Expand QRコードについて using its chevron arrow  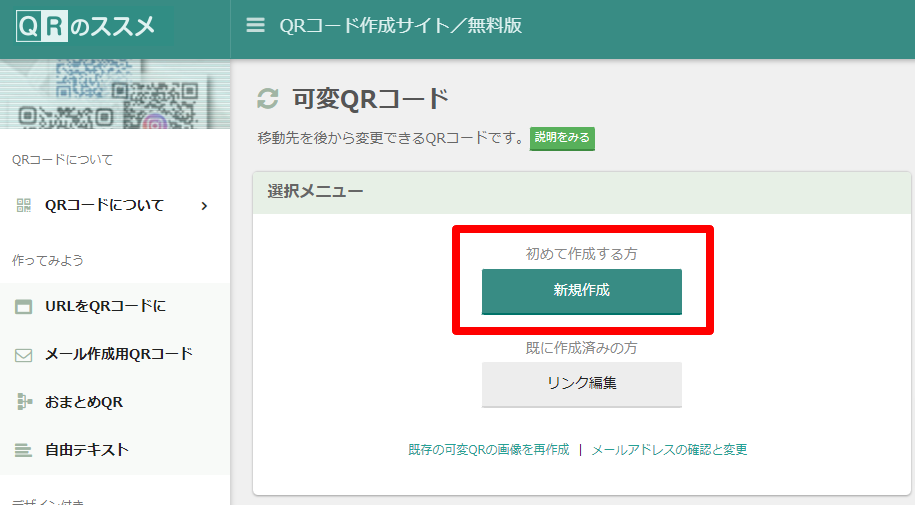204,206
